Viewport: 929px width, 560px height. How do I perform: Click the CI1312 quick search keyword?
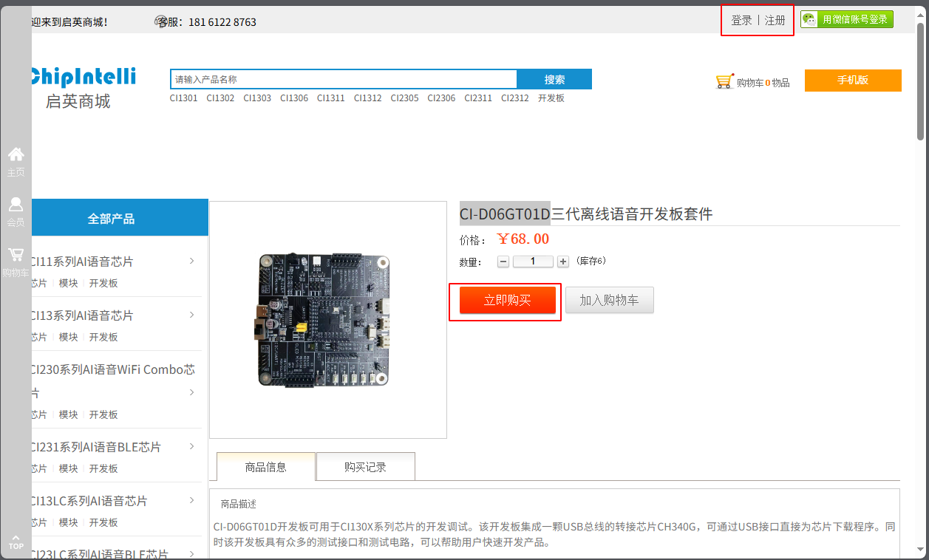[x=367, y=98]
